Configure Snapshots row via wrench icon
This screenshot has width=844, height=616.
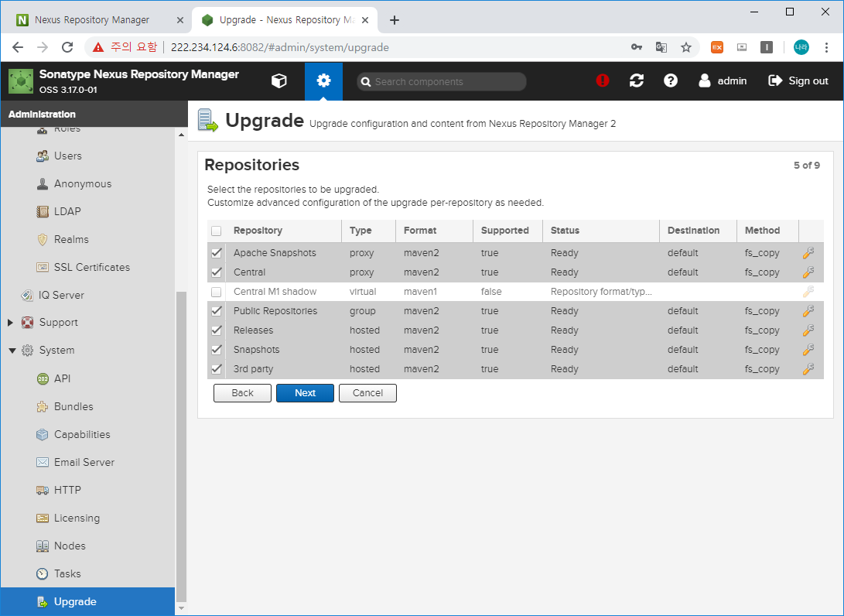(808, 350)
